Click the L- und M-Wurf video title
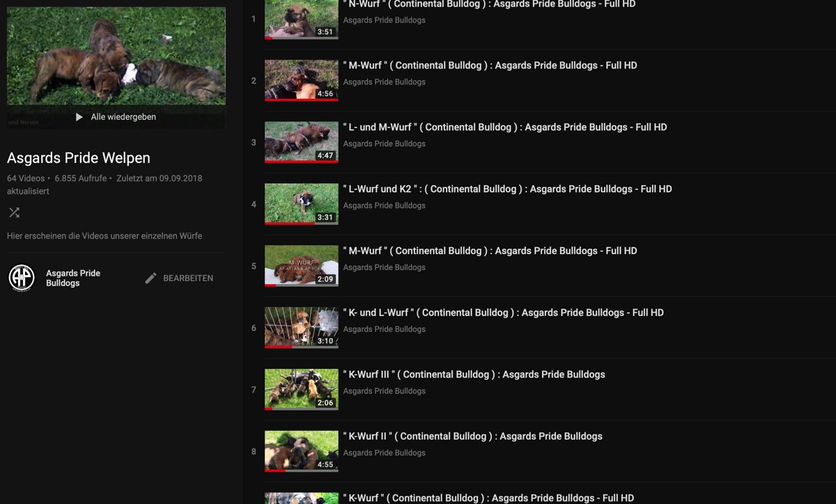 [x=505, y=127]
